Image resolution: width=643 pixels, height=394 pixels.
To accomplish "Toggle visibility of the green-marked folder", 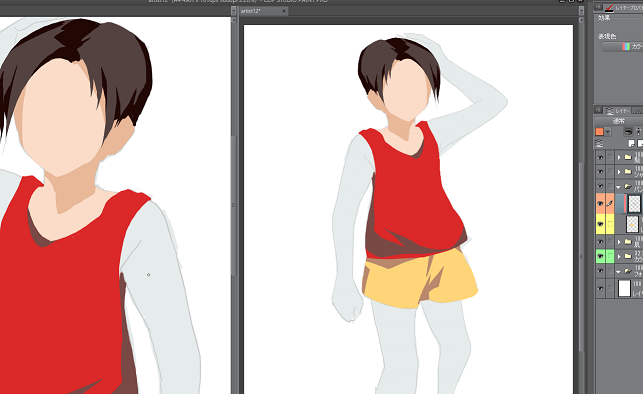I will pos(600,256).
